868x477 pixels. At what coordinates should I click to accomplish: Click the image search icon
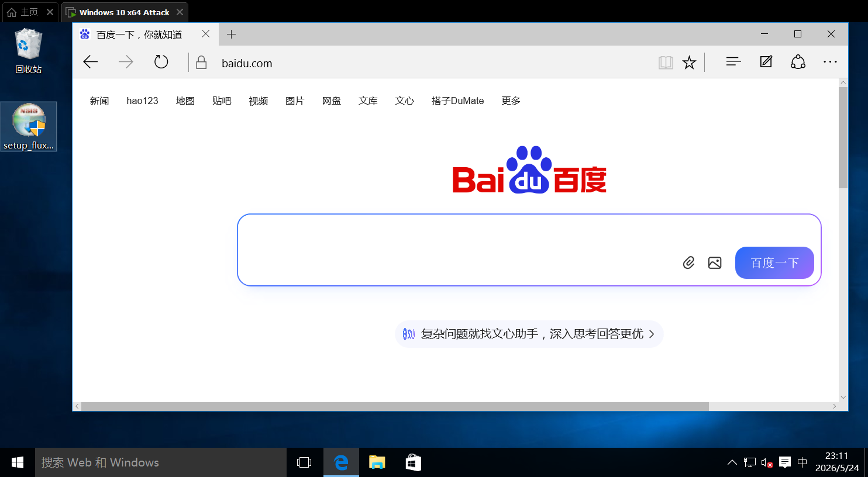coord(715,263)
